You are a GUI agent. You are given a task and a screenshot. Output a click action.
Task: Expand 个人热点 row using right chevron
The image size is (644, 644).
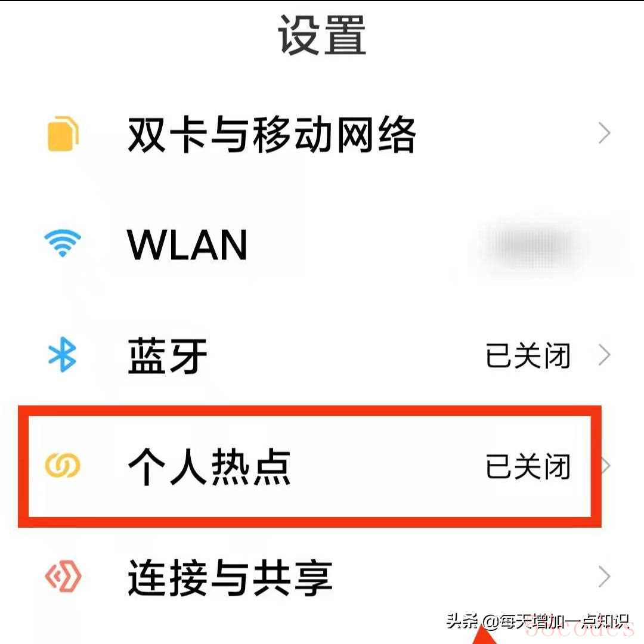coord(606,466)
